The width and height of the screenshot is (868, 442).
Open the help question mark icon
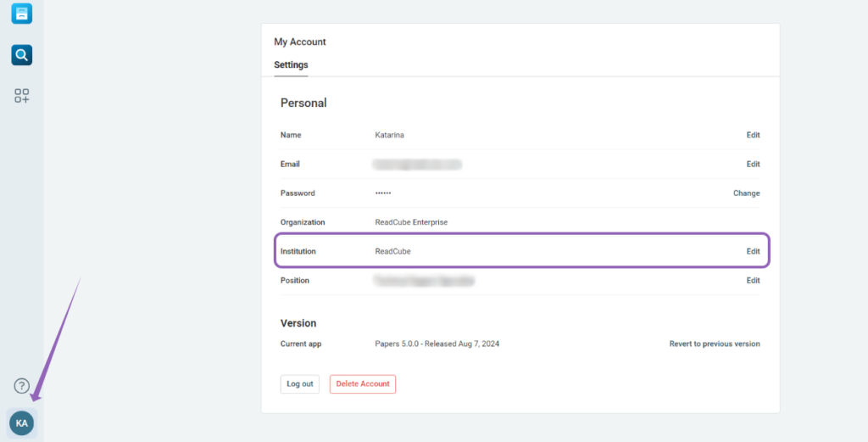(22, 386)
